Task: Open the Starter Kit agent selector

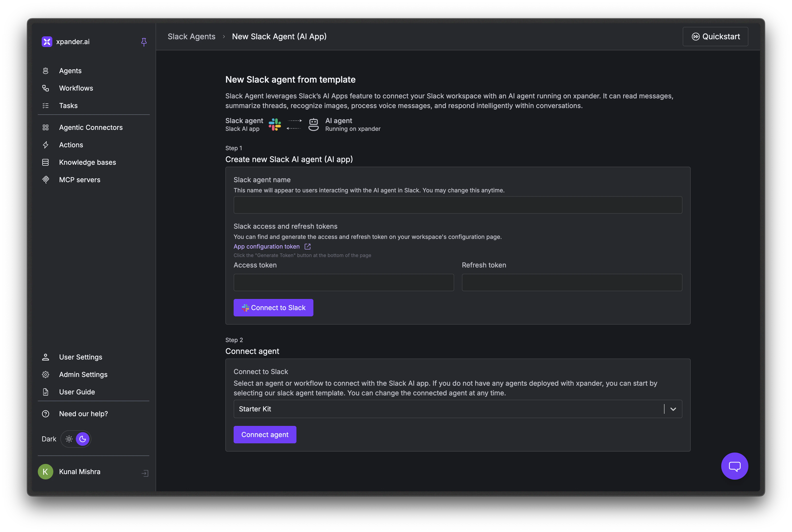Action: pos(457,409)
